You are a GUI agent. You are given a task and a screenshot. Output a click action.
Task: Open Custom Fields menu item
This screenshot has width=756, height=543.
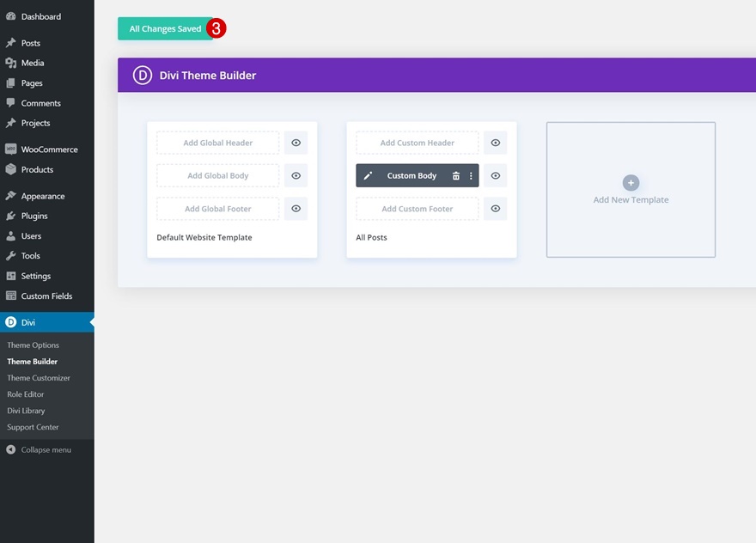tap(46, 296)
